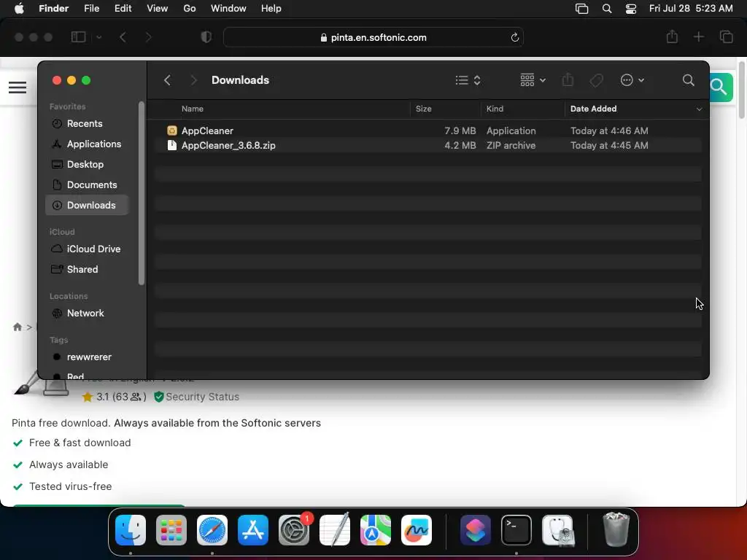Click Safari privacy shield icon

click(206, 37)
